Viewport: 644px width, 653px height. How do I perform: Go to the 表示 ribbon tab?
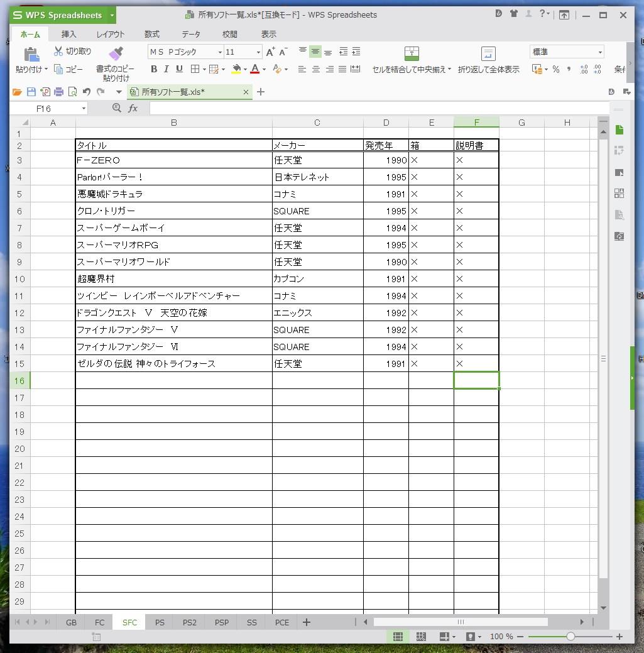[x=268, y=34]
